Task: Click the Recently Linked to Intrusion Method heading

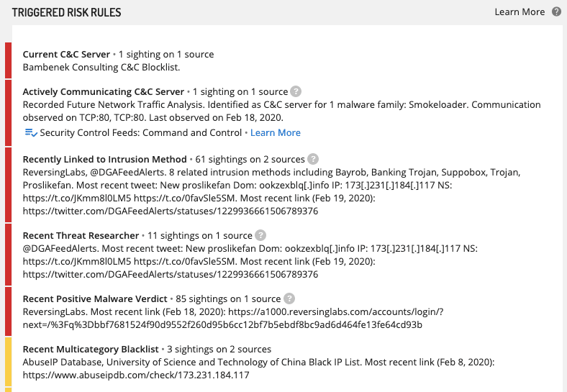Action: click(104, 160)
